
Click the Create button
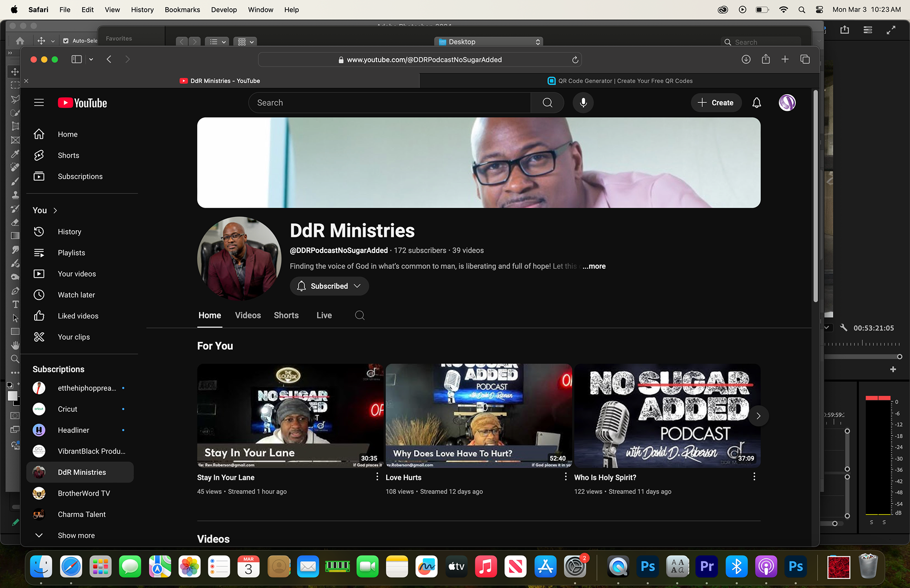tap(716, 102)
